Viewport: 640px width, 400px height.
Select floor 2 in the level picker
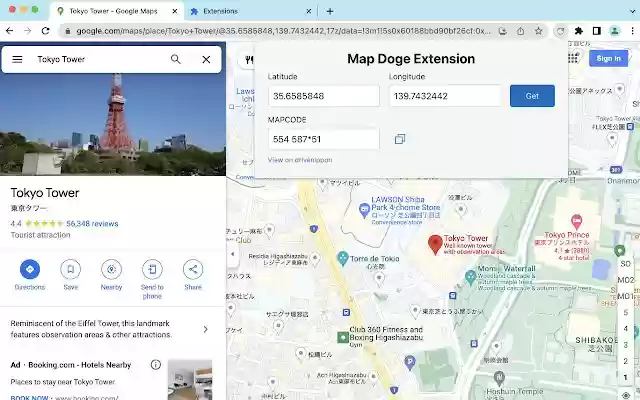click(625, 361)
